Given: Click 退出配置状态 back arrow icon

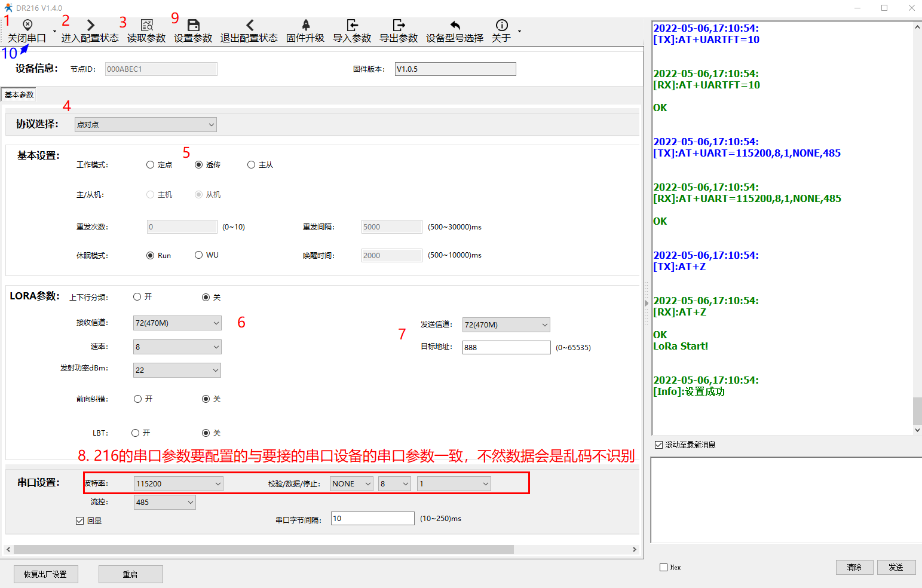Looking at the screenshot, I should pos(249,25).
